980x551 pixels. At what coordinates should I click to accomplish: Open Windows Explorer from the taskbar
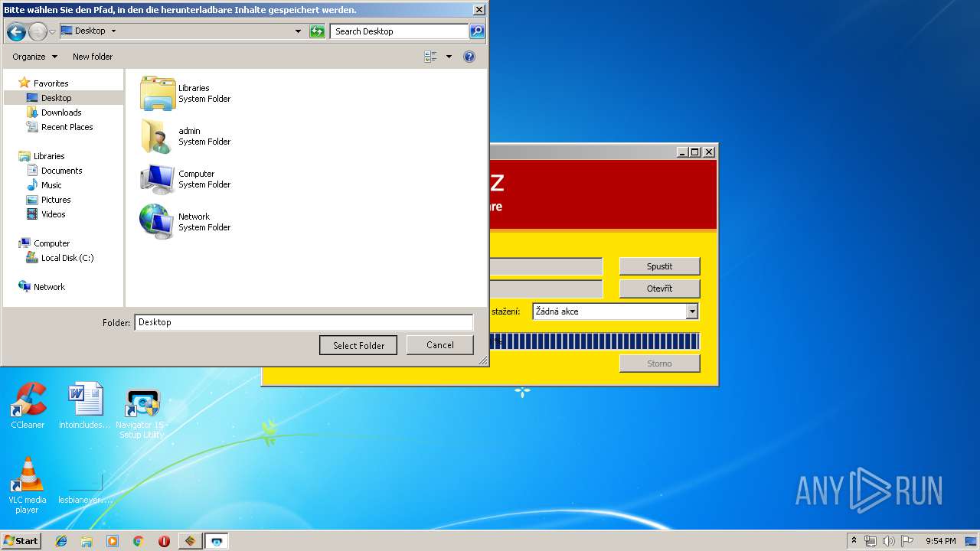click(x=87, y=541)
